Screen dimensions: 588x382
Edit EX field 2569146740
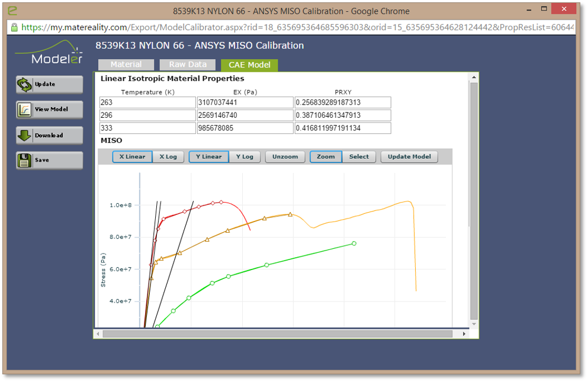[x=245, y=115]
